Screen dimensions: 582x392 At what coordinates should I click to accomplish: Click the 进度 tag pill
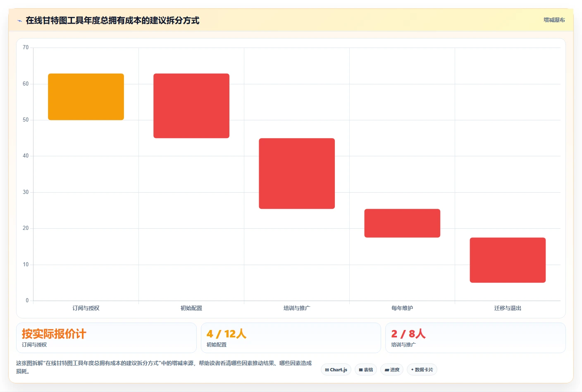pyautogui.click(x=392, y=370)
